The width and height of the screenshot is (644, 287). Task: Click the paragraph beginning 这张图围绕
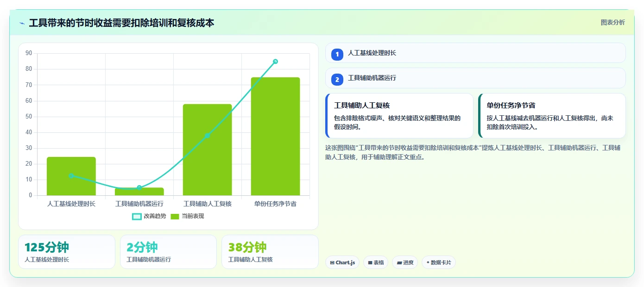473,152
